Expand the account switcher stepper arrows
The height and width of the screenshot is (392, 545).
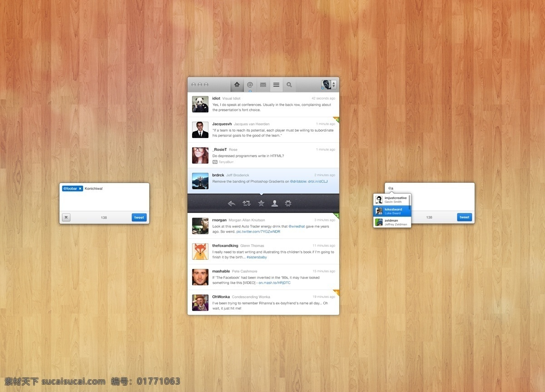coord(334,84)
